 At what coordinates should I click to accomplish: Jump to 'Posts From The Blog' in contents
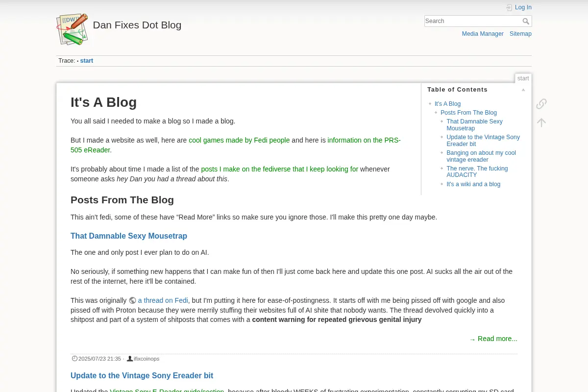(x=468, y=113)
